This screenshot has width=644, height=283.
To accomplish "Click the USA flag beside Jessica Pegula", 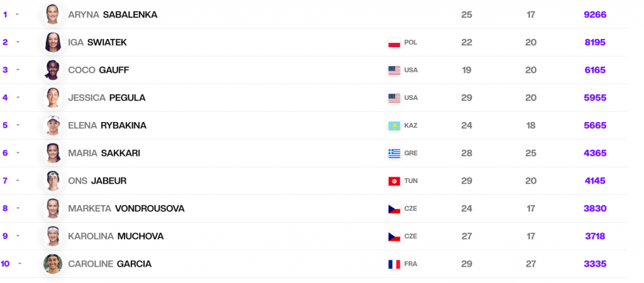I will coord(394,98).
